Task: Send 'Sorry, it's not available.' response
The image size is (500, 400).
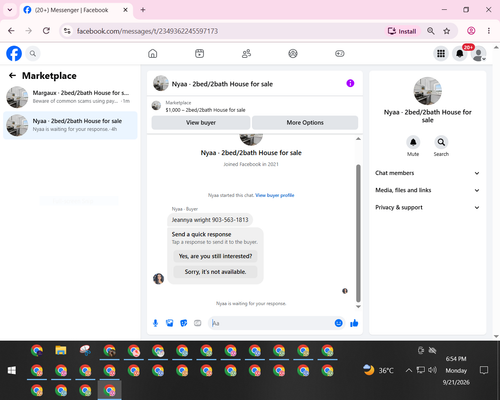Action: pos(215,272)
